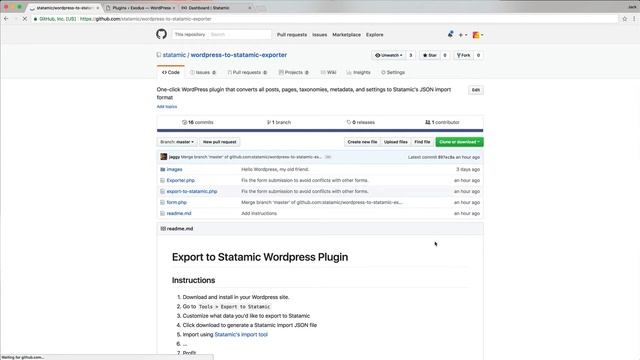Open export-to-statamic.php file
This screenshot has height=360, width=640.
pyautogui.click(x=192, y=191)
